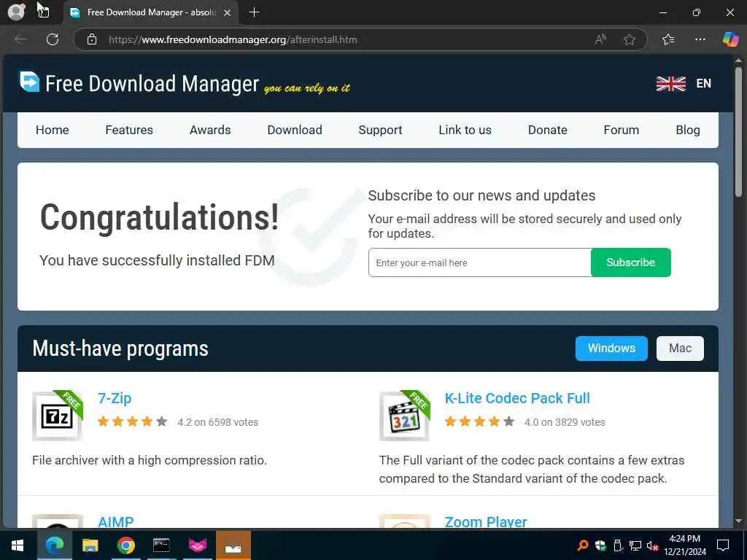Screen dimensions: 747x560
Task: Click the UK flag language icon
Action: pos(671,84)
